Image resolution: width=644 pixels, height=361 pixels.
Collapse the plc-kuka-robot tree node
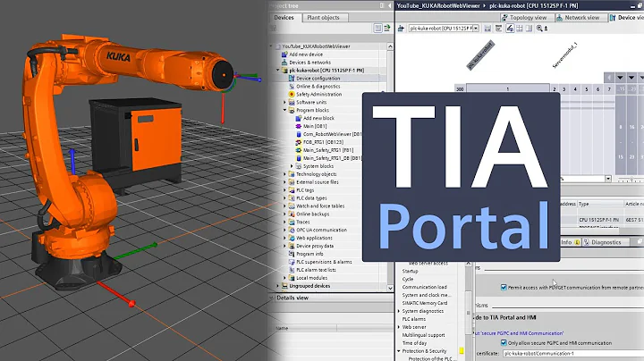(x=278, y=71)
